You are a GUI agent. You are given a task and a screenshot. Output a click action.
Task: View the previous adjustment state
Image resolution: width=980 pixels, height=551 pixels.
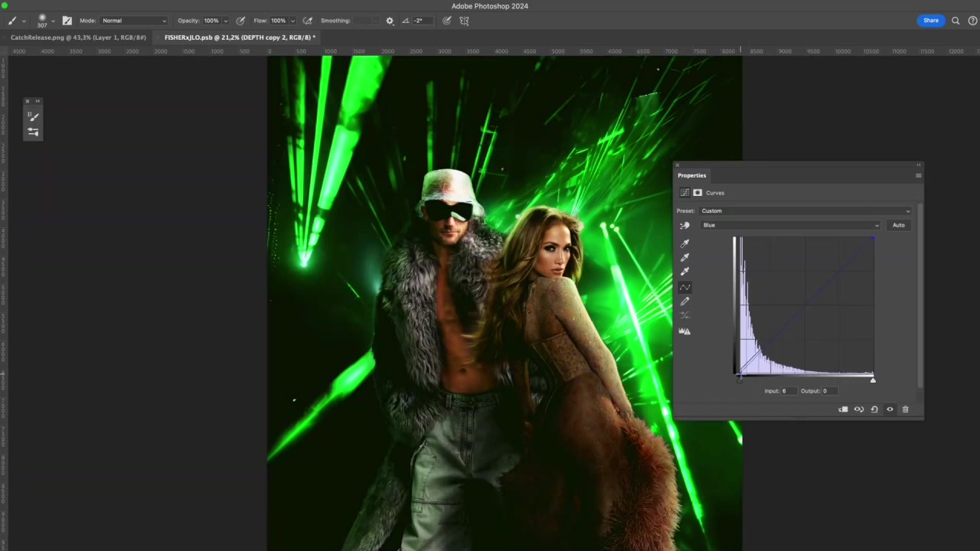point(858,409)
